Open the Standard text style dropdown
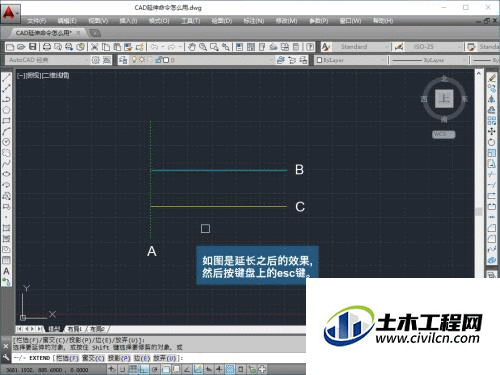Image resolution: width=500 pixels, height=375 pixels. [x=361, y=47]
